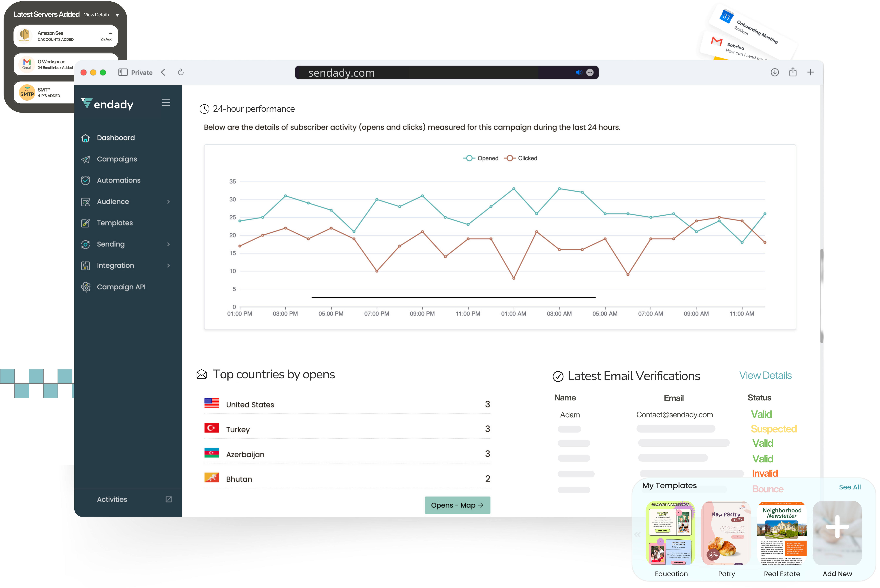
Task: Expand the Audience submenu chevron
Action: pos(168,202)
